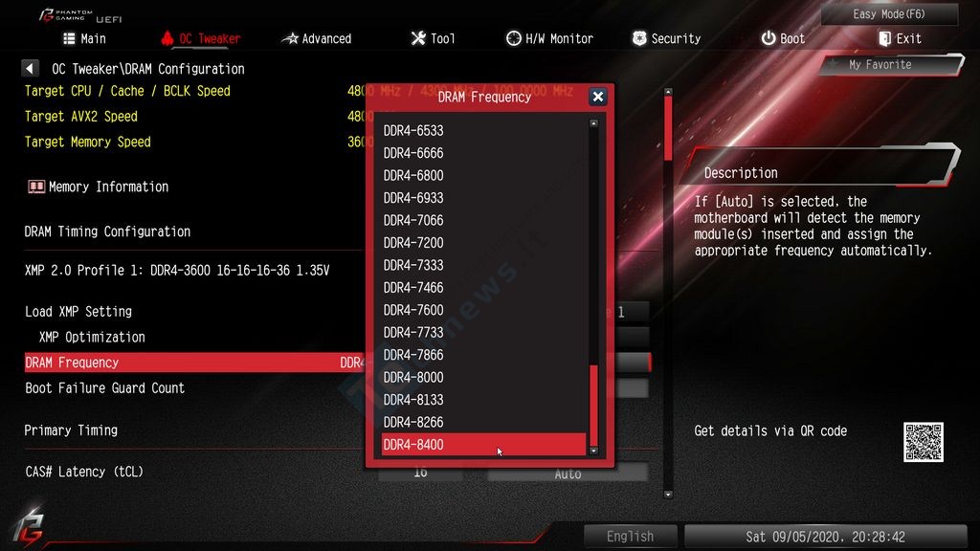Close the DRAM Frequency popup
Image resolution: width=980 pixels, height=551 pixels.
pos(597,97)
